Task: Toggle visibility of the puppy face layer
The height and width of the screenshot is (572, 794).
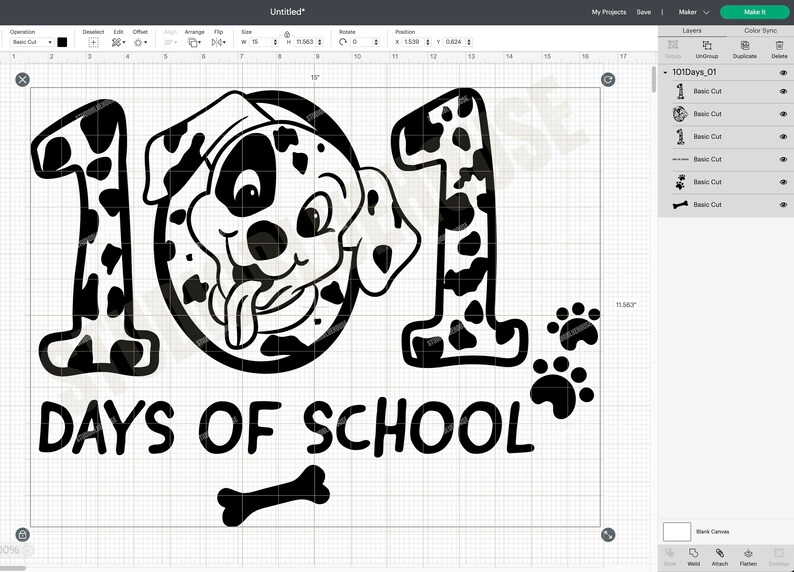Action: [x=783, y=114]
